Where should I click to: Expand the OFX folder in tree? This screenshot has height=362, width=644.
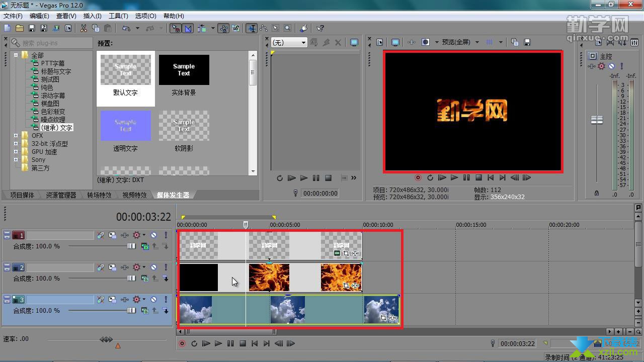coord(16,136)
